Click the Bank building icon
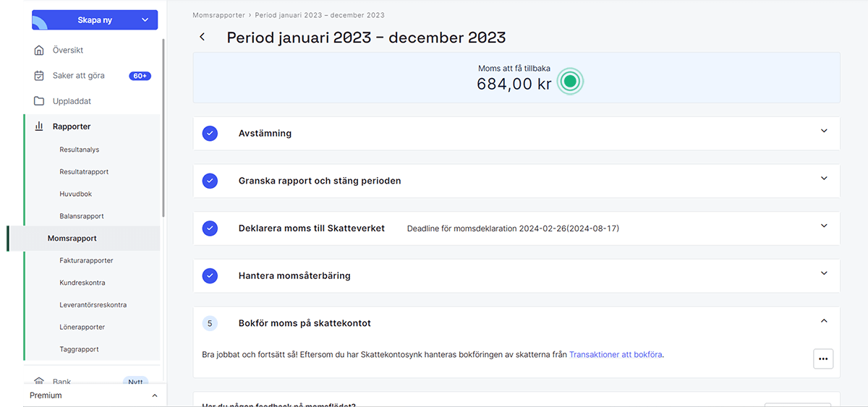This screenshot has height=407, width=868. (39, 381)
